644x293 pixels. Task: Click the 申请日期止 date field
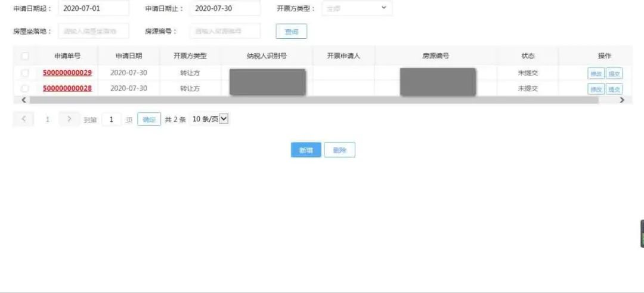click(x=225, y=8)
